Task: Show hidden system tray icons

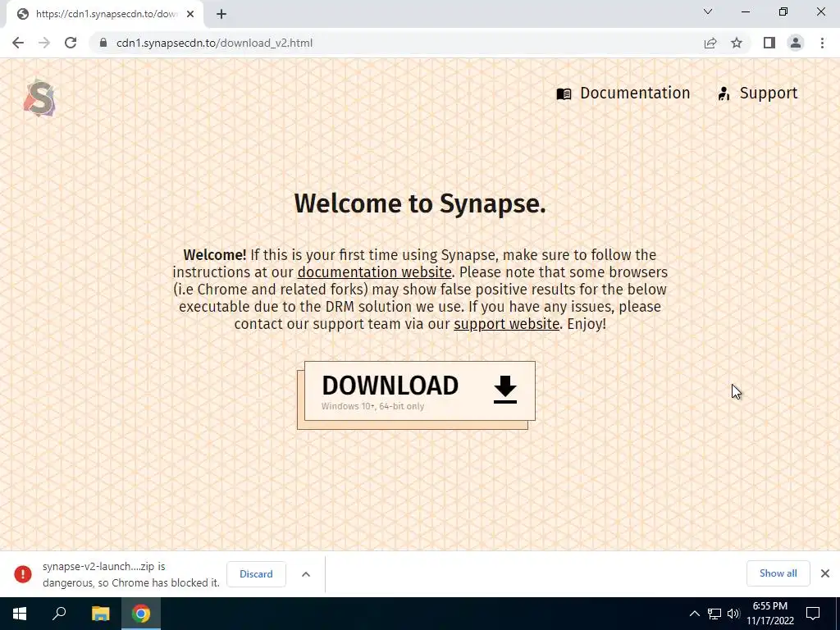Action: coord(694,614)
